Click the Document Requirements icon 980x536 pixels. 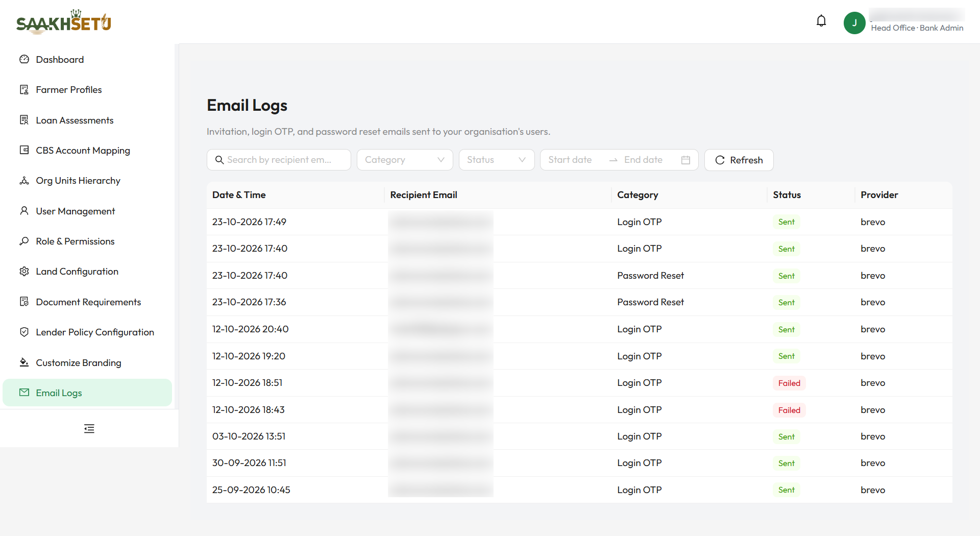(24, 302)
